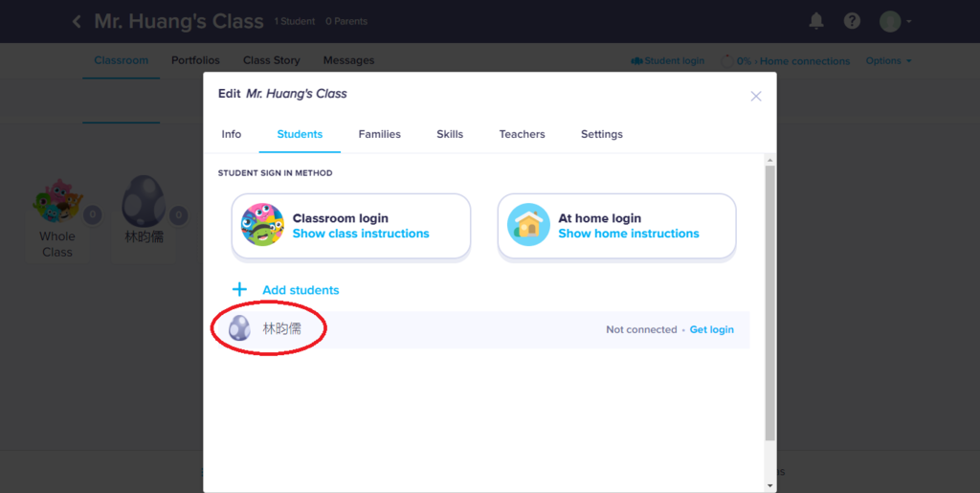Select the Skills tab in the dialog
The height and width of the screenshot is (493, 980).
point(450,134)
